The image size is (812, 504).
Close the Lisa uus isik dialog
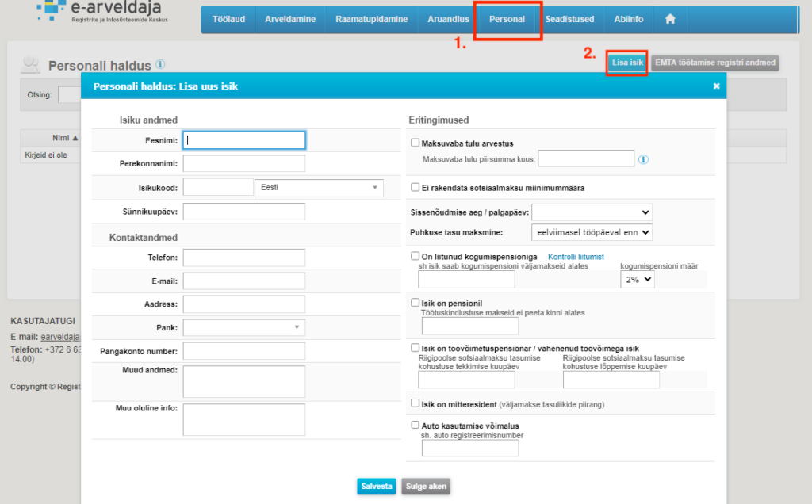716,86
